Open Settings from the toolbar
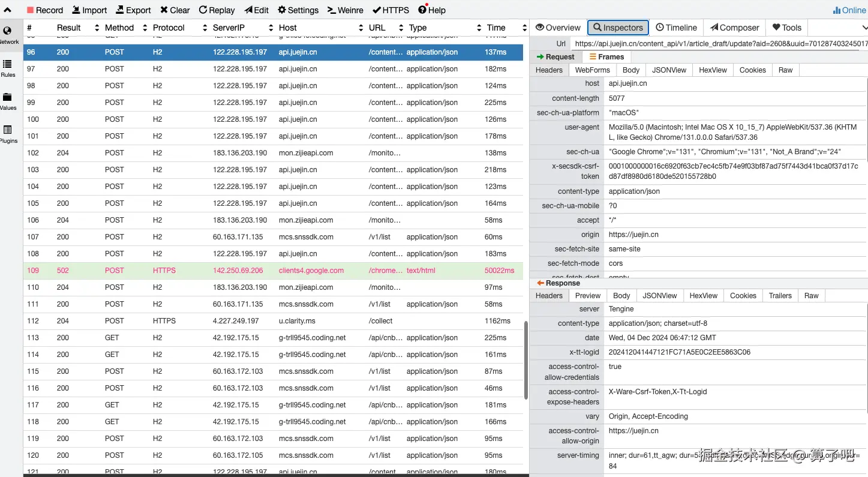The image size is (868, 477). click(298, 10)
